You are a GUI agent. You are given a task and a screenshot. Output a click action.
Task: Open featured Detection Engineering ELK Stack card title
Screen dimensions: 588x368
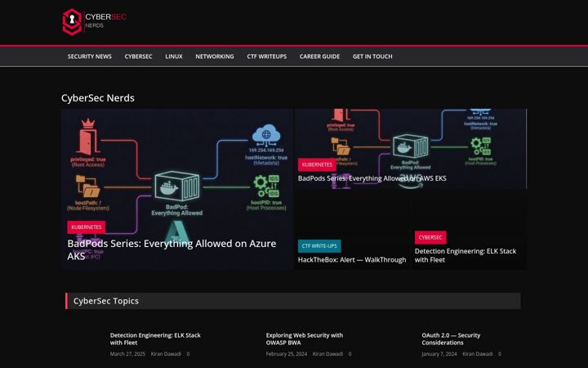[465, 255]
